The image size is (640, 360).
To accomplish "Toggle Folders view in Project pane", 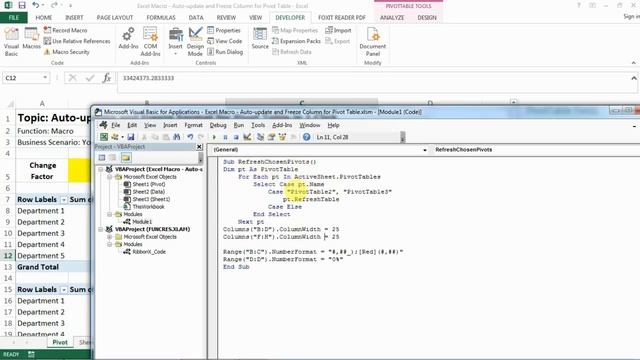I will click(126, 158).
